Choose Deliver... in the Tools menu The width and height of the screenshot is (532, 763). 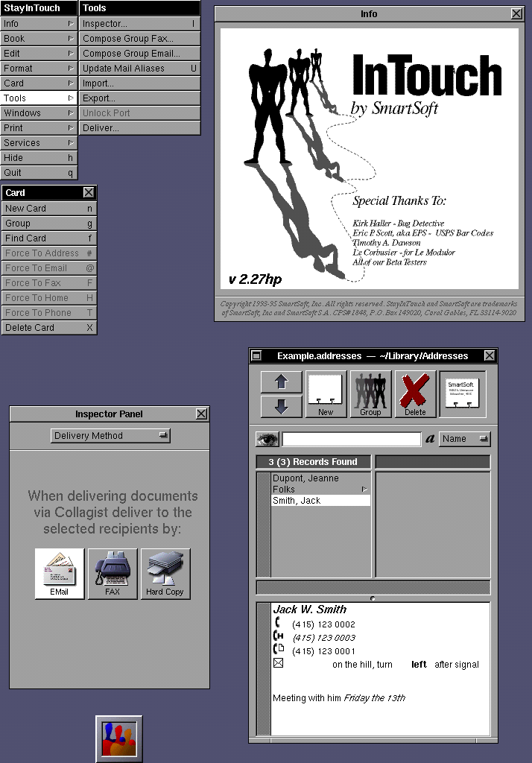click(x=139, y=128)
